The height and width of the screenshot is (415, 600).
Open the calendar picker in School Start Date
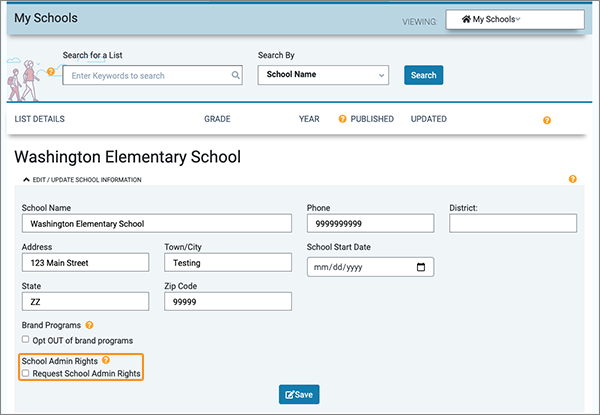tap(421, 267)
